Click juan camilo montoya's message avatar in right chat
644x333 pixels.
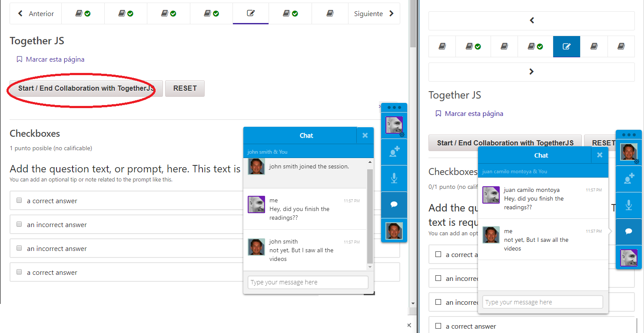pos(491,195)
